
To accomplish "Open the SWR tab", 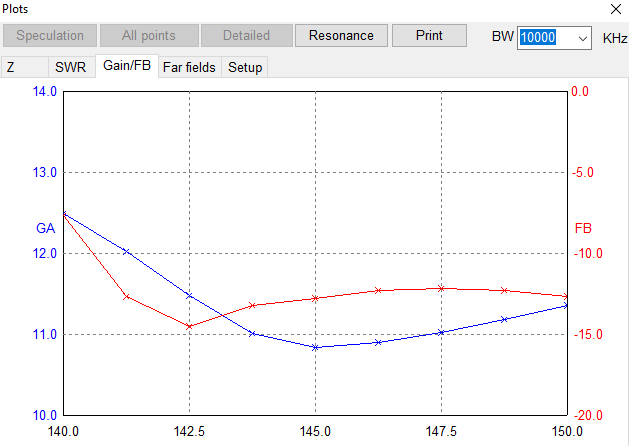I will 70,68.
